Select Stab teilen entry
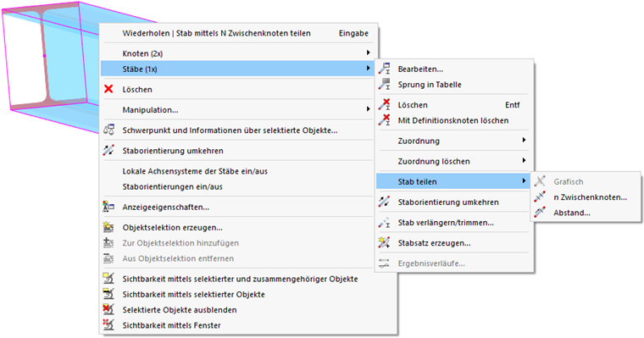This screenshot has height=338, width=644. [x=452, y=181]
